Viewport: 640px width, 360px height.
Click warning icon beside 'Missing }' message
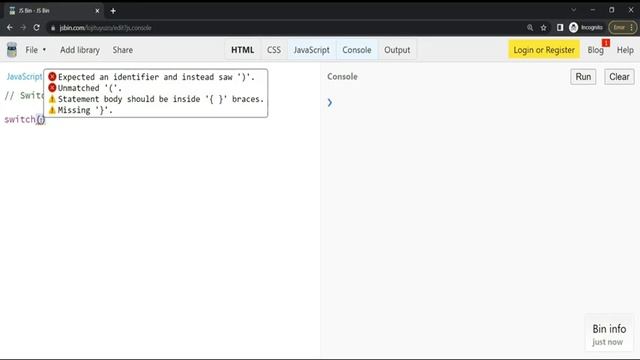coord(52,110)
